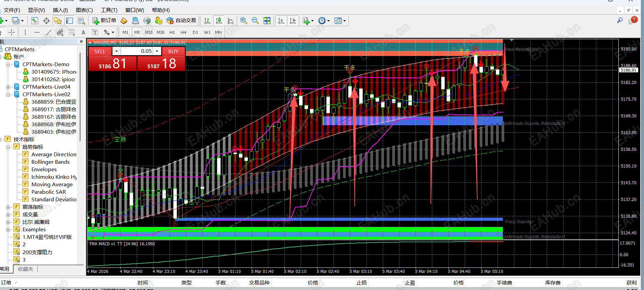Open the notifications icon with red badge

click(632, 20)
